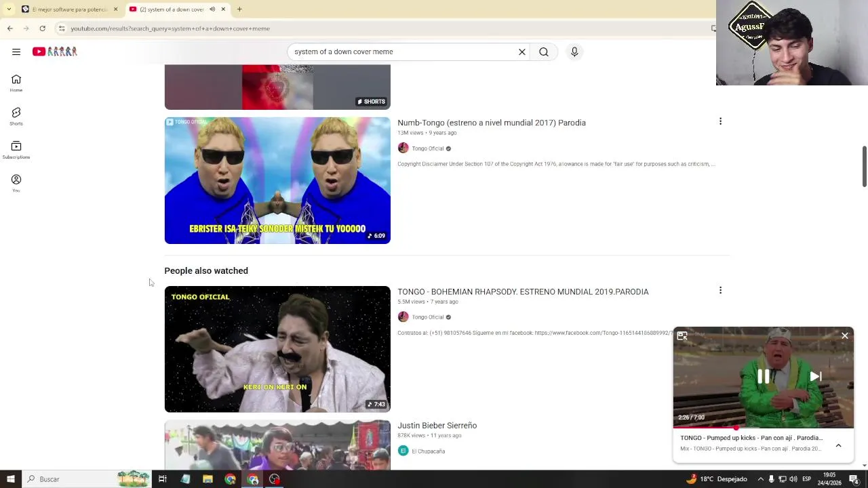Open options menu for Numb-Tongo video
The width and height of the screenshot is (868, 488).
[x=720, y=121]
